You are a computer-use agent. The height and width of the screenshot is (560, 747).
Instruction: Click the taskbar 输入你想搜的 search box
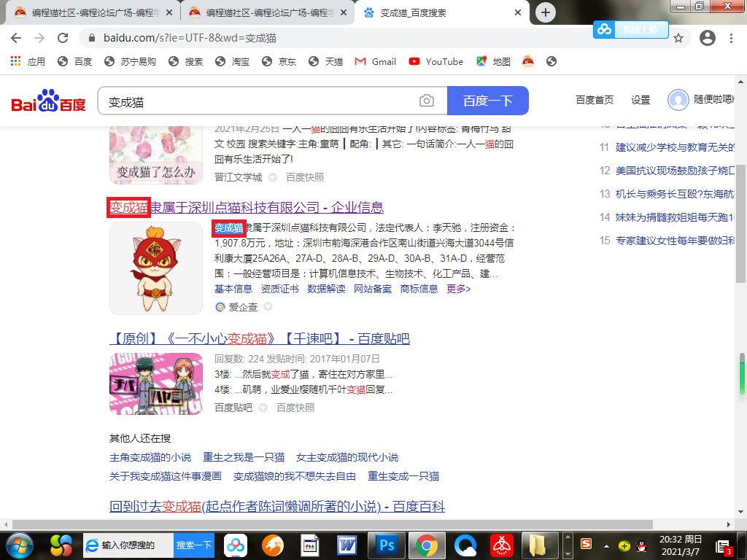pos(128,545)
